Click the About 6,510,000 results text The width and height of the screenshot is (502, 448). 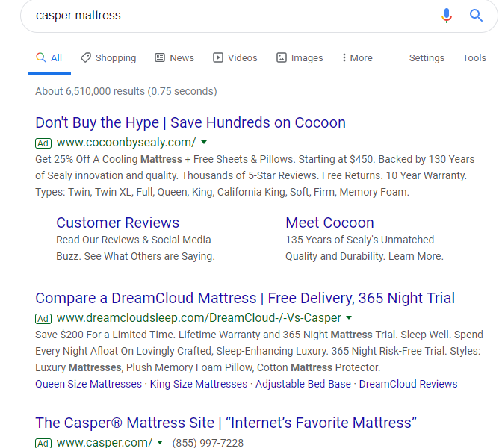pos(126,91)
